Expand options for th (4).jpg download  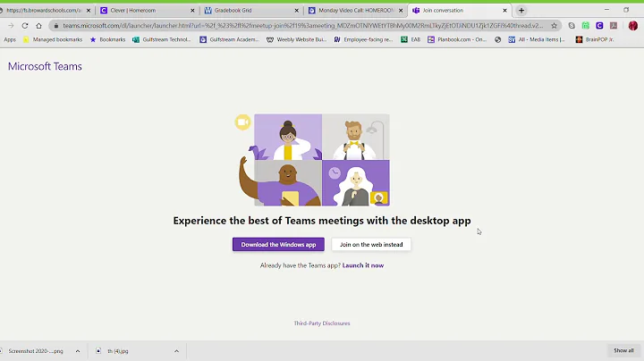pos(176,351)
